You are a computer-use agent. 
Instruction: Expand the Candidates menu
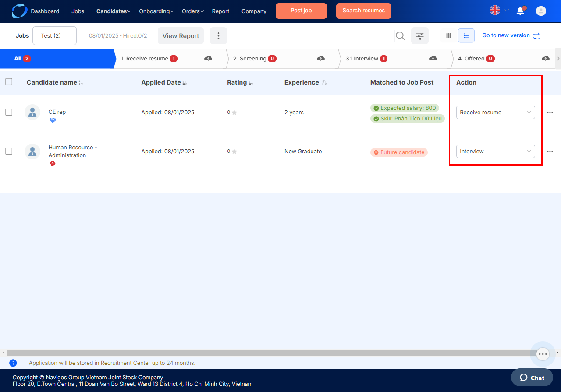[x=114, y=11]
